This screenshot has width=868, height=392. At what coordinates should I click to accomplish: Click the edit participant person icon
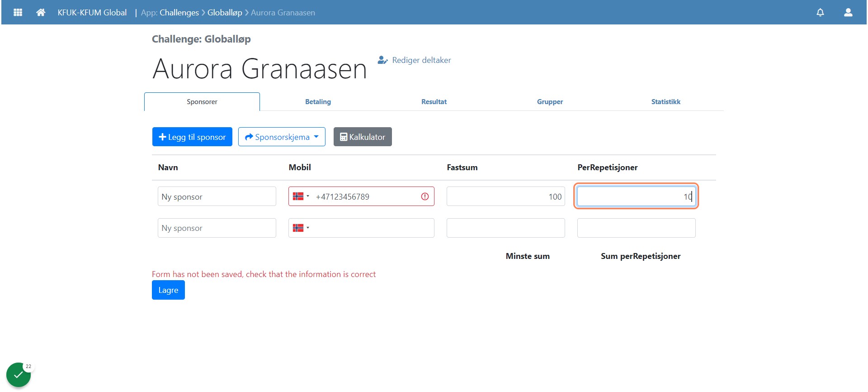tap(382, 60)
